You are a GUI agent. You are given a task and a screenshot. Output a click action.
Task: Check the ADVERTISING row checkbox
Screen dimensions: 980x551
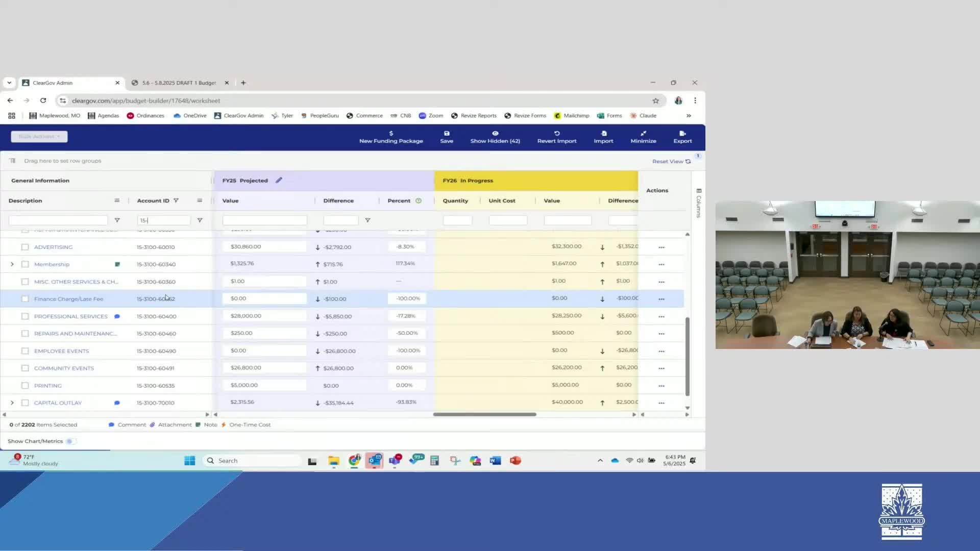click(25, 247)
